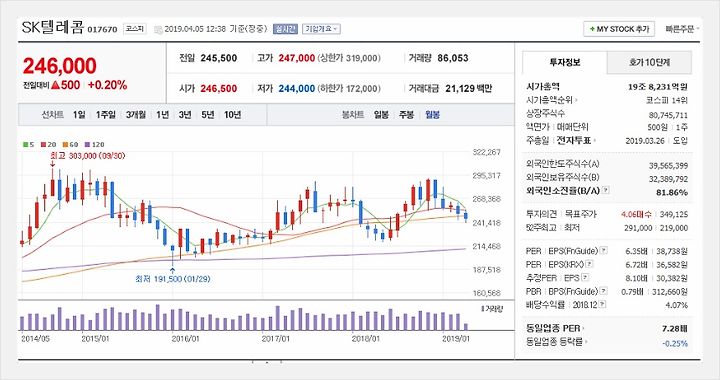Click the red 20-day moving average legend swatch
The width and height of the screenshot is (720, 380).
click(x=44, y=145)
